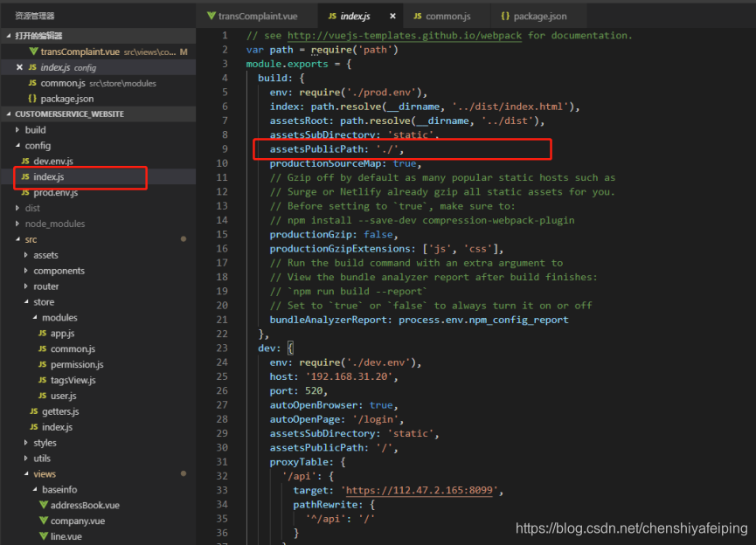Screen dimensions: 756x545
Task: Click the Vue icon on the transComplaint.vue tab
Action: point(212,16)
